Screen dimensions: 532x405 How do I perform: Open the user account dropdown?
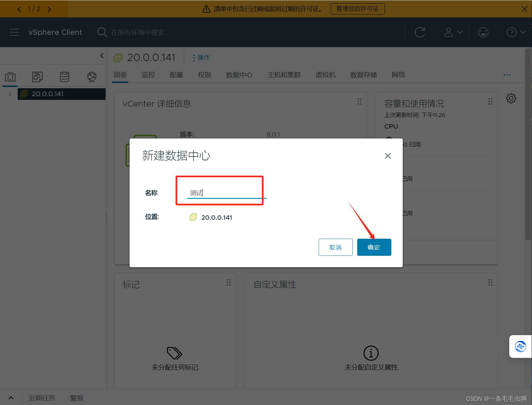(453, 32)
